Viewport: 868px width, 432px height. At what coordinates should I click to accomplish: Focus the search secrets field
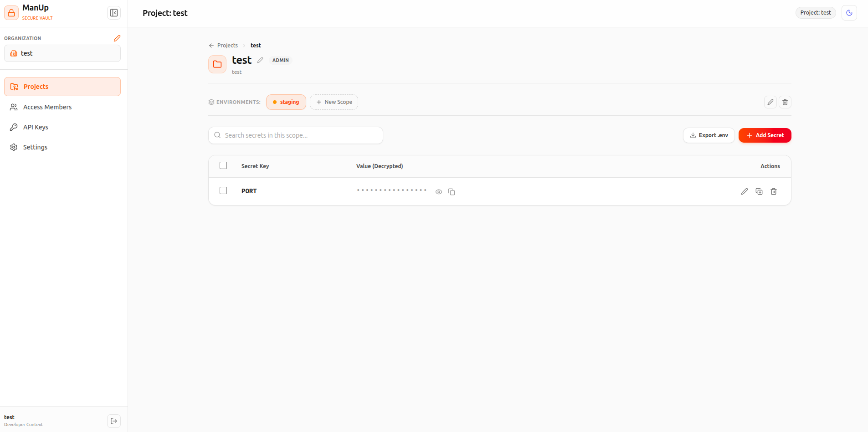coord(296,135)
